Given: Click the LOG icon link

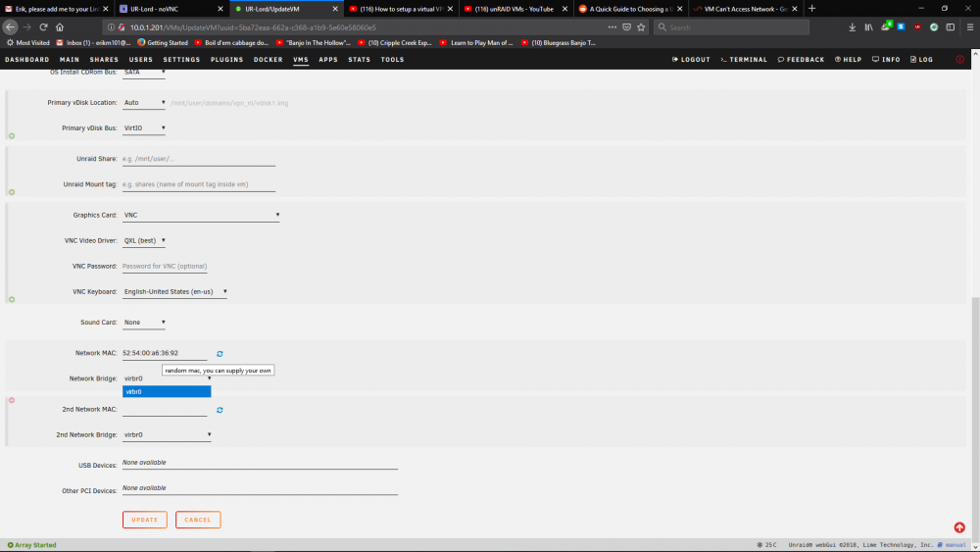Looking at the screenshot, I should (921, 60).
